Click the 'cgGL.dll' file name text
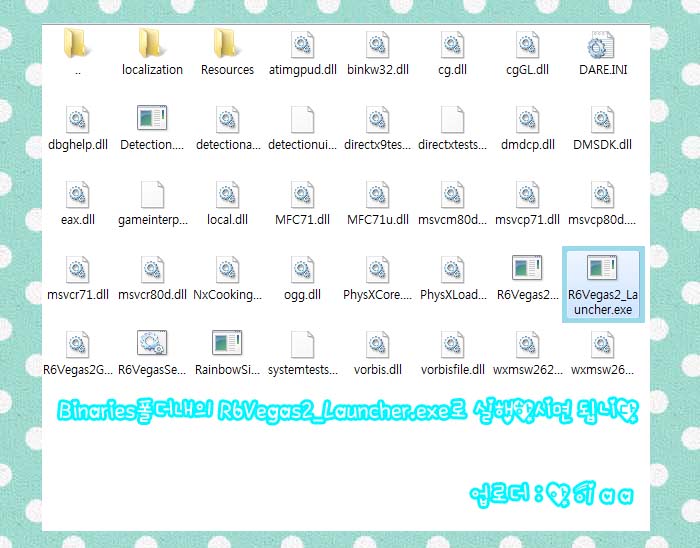Image resolution: width=700 pixels, height=548 pixels. click(527, 70)
